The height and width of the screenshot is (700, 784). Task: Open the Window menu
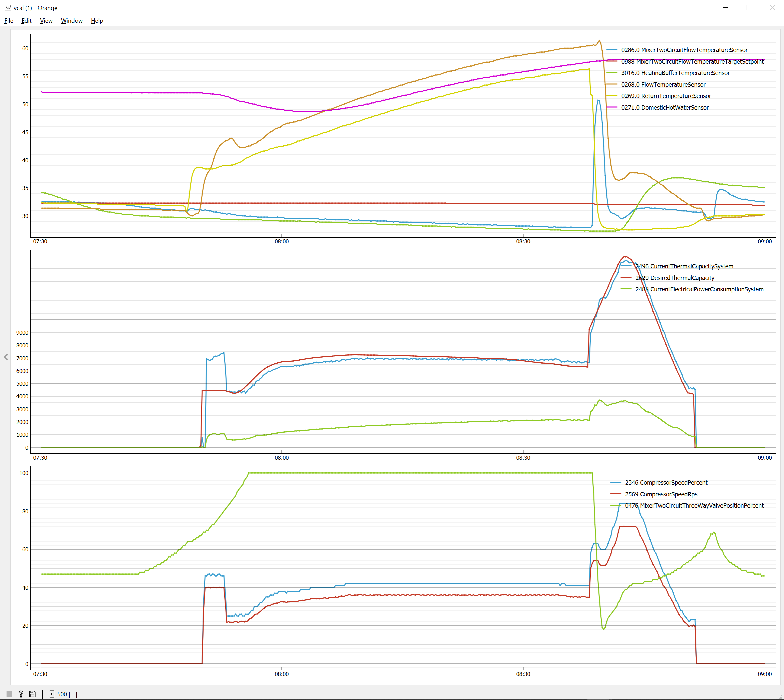(72, 21)
